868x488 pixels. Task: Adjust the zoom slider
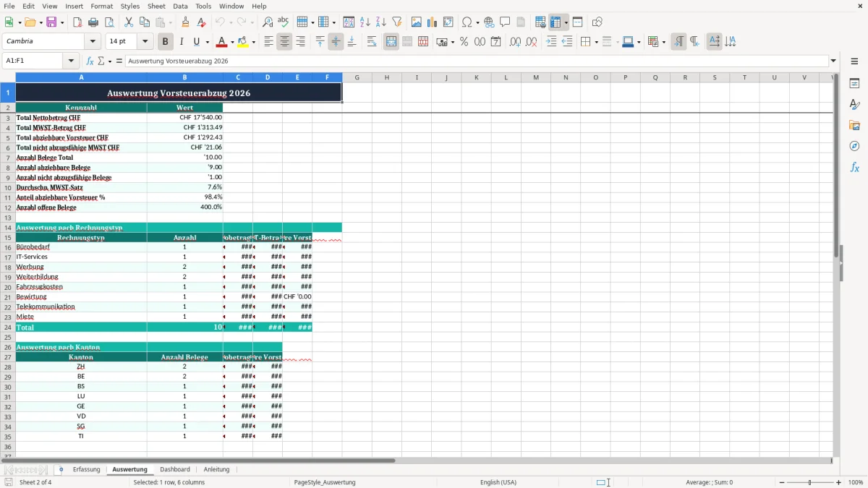[810, 482]
